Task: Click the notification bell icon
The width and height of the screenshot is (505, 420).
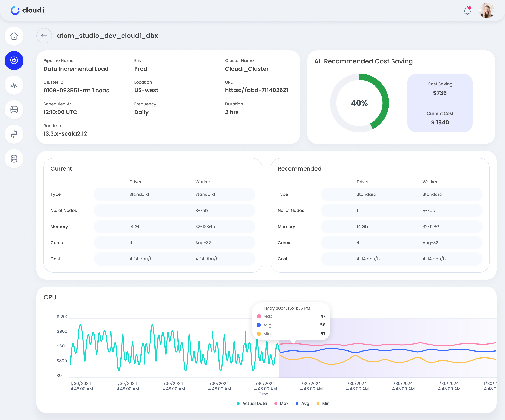Action: point(467,11)
